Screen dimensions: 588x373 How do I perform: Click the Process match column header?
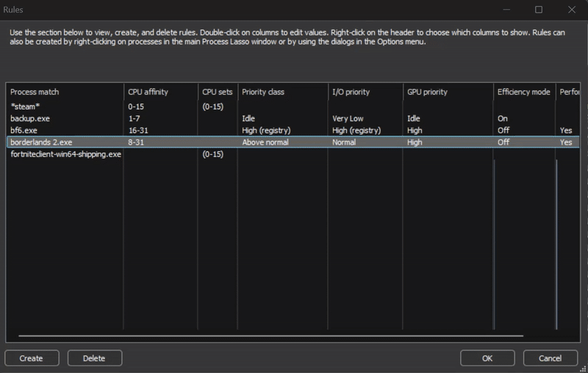tap(35, 92)
